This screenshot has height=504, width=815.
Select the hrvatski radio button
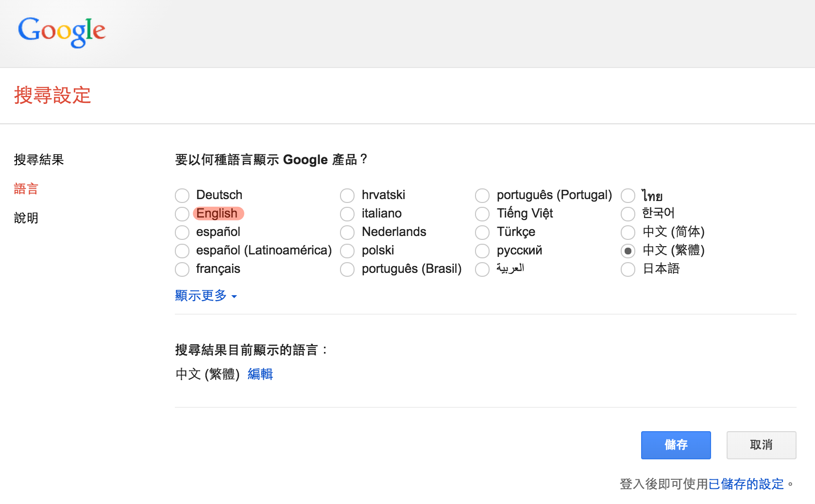click(x=347, y=196)
